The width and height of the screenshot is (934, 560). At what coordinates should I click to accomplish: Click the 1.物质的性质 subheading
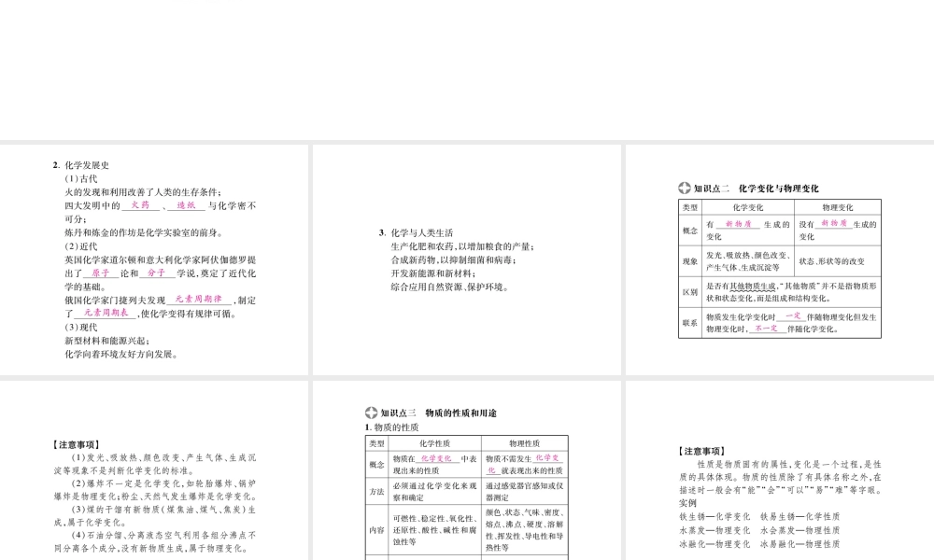(393, 425)
